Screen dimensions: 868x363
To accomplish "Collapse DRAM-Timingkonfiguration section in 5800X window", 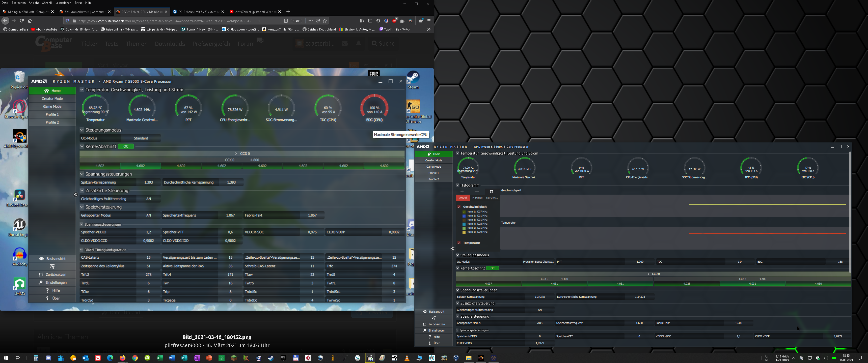I will [x=81, y=250].
